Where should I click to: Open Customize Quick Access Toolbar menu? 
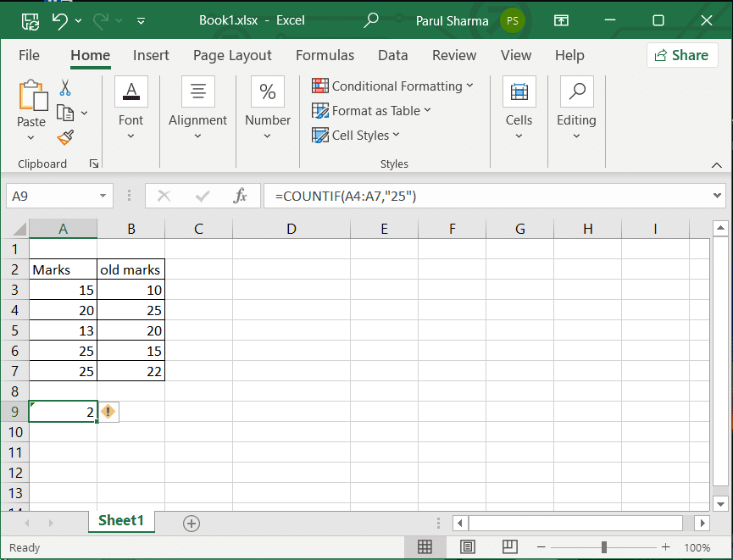click(141, 21)
